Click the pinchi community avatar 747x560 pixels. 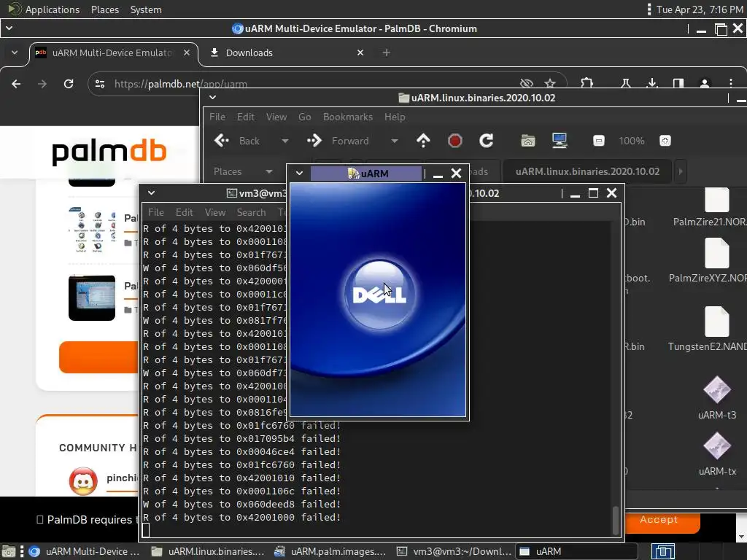[83, 481]
